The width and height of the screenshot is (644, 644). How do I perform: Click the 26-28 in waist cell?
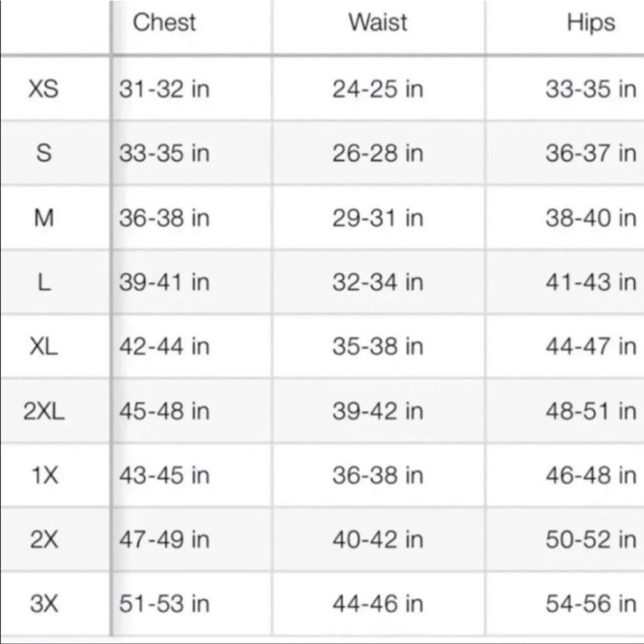(x=378, y=153)
